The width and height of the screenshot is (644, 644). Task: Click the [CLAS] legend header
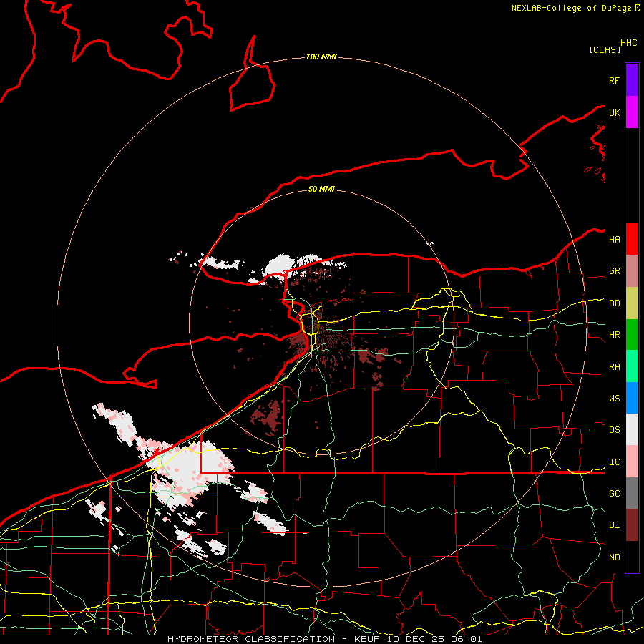(x=605, y=49)
